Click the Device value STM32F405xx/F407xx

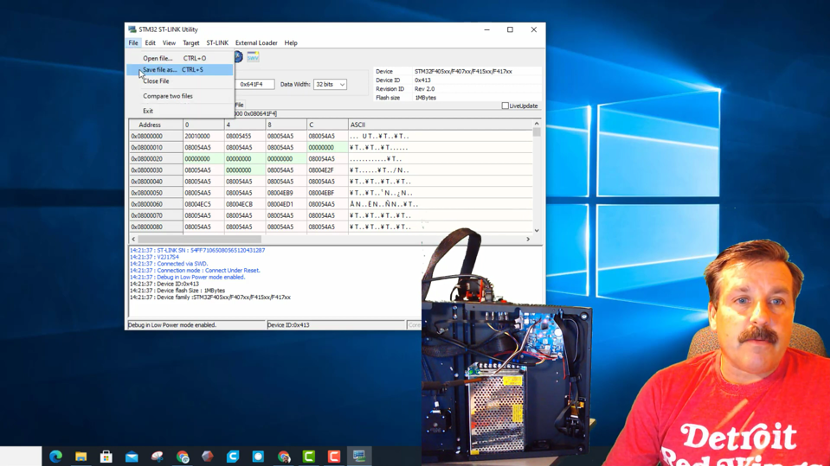463,71
